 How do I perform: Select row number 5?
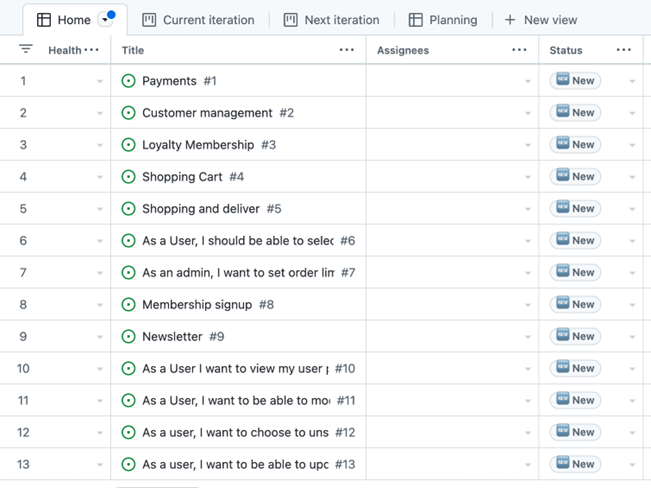pos(23,208)
